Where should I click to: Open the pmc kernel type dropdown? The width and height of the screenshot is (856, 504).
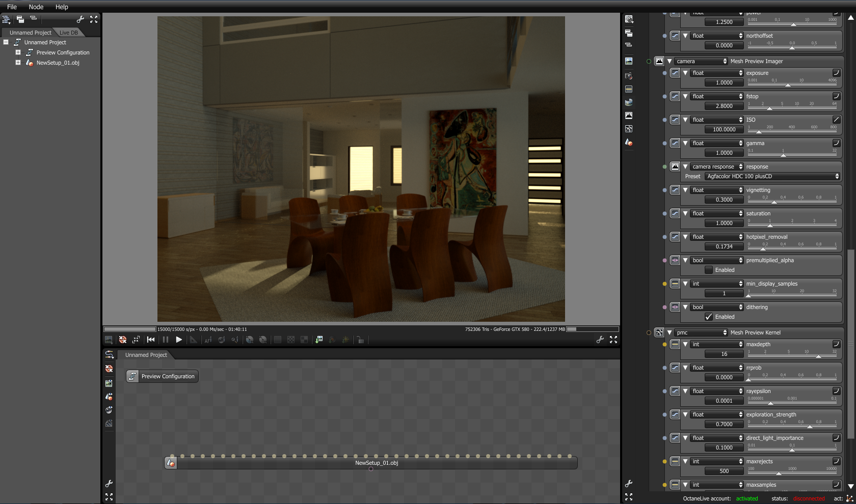tap(702, 332)
